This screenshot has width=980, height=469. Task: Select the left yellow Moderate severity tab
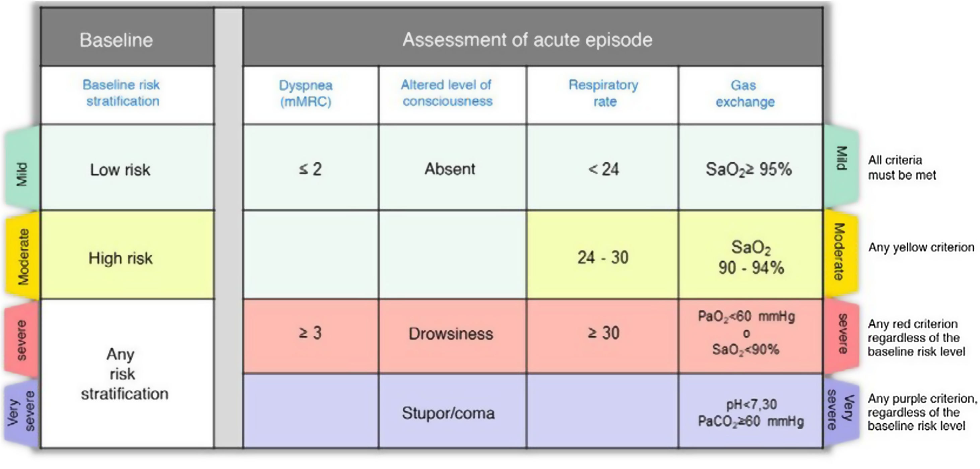(23, 256)
